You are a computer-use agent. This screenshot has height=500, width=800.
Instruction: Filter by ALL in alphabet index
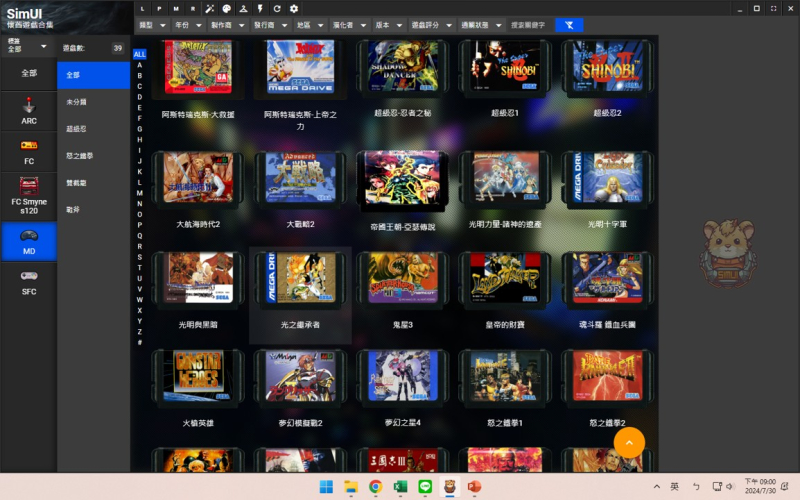point(139,54)
